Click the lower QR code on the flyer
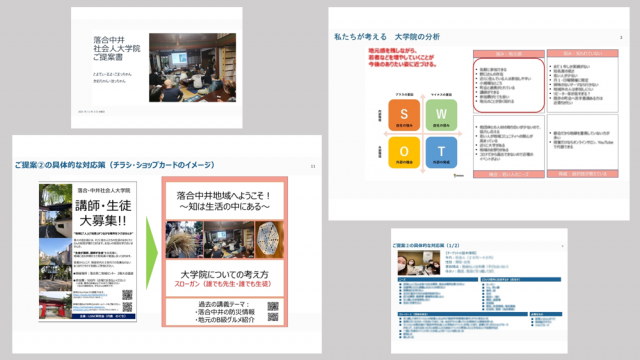The height and width of the screenshot is (360, 640). [127, 307]
